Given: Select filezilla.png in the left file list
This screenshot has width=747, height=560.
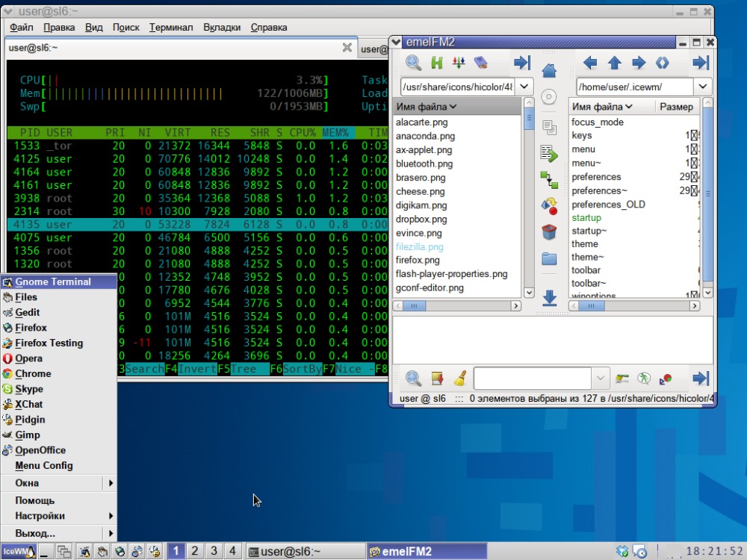Looking at the screenshot, I should pos(419,246).
